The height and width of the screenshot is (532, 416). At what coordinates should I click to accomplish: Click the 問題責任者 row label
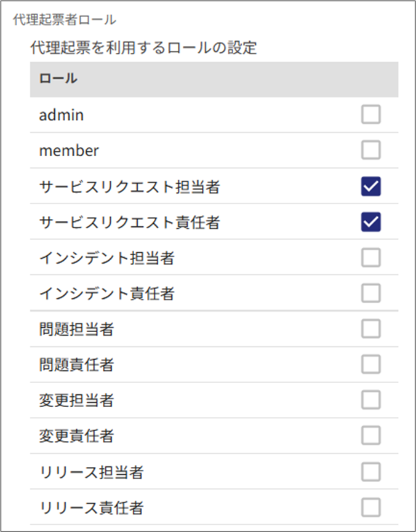point(76,365)
